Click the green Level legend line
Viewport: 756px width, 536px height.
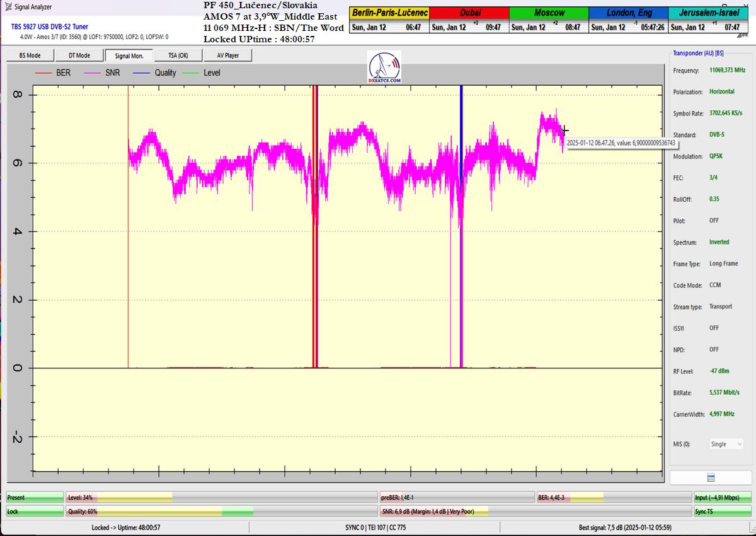191,73
